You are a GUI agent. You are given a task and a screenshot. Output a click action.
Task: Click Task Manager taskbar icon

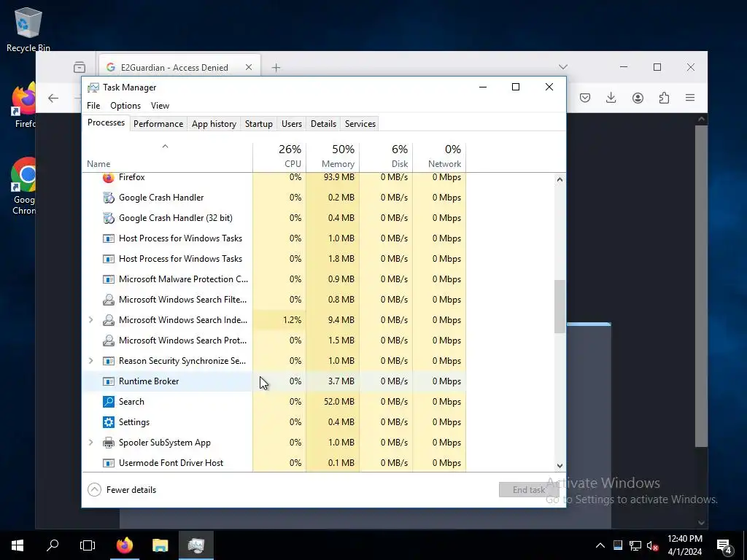click(x=196, y=545)
